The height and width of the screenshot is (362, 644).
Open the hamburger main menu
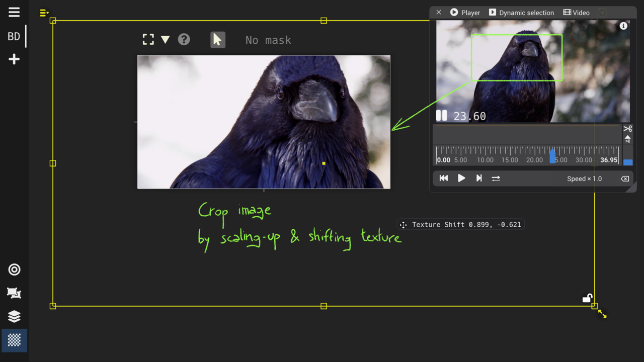click(14, 13)
